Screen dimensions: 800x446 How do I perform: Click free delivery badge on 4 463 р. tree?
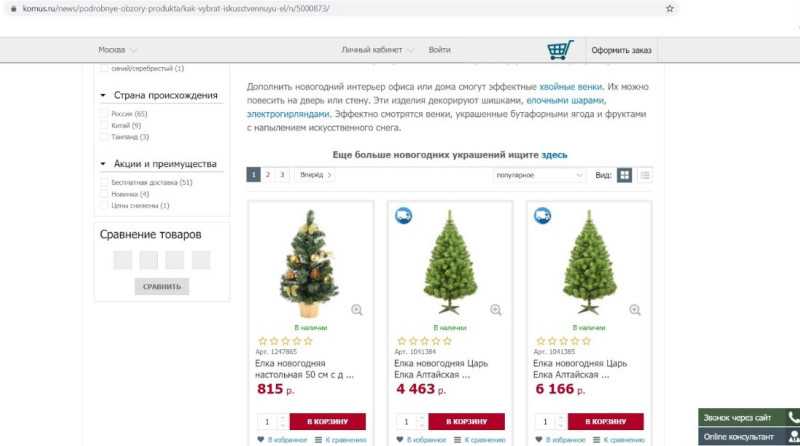(x=404, y=215)
